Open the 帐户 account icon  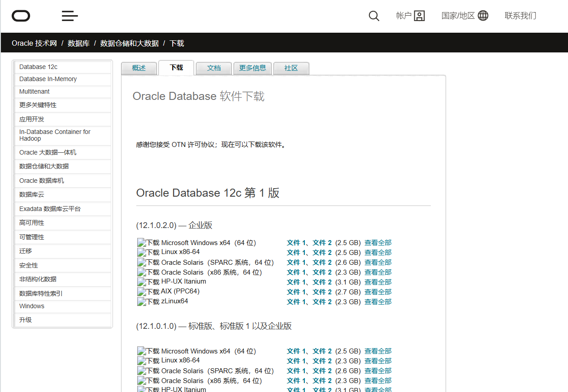click(x=419, y=16)
